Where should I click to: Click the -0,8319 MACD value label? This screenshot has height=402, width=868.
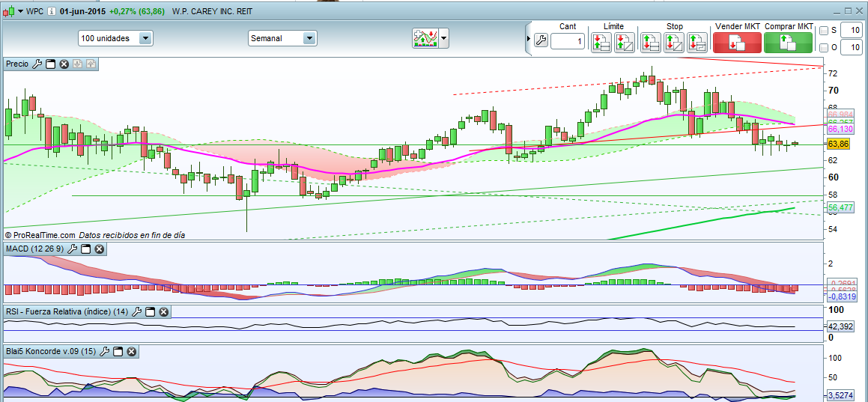click(842, 296)
